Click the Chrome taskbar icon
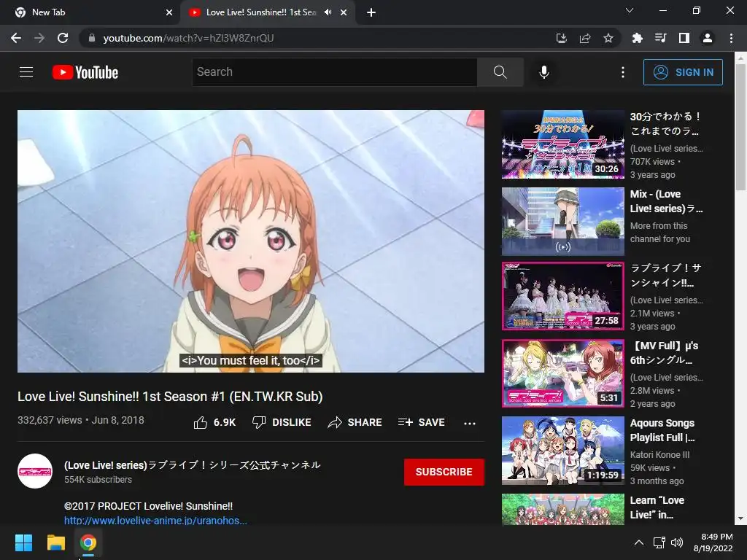This screenshot has height=560, width=747. point(88,542)
